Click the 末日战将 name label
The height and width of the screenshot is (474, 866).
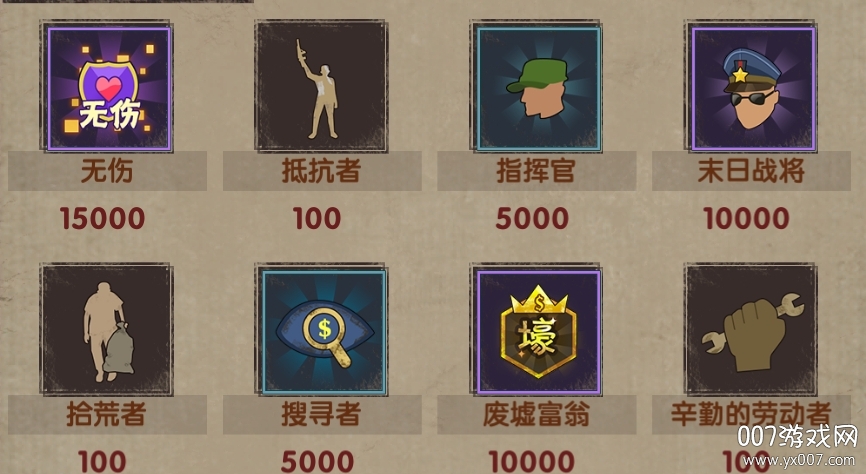[x=751, y=171]
